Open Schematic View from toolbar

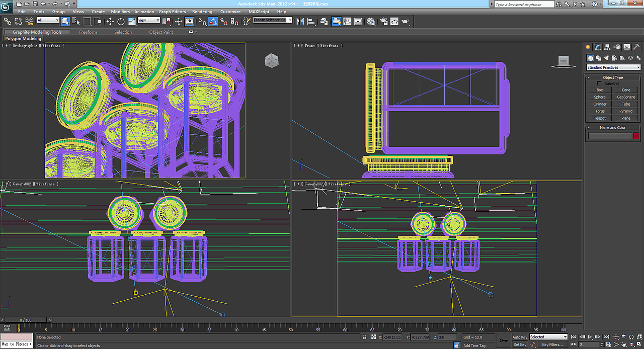358,21
